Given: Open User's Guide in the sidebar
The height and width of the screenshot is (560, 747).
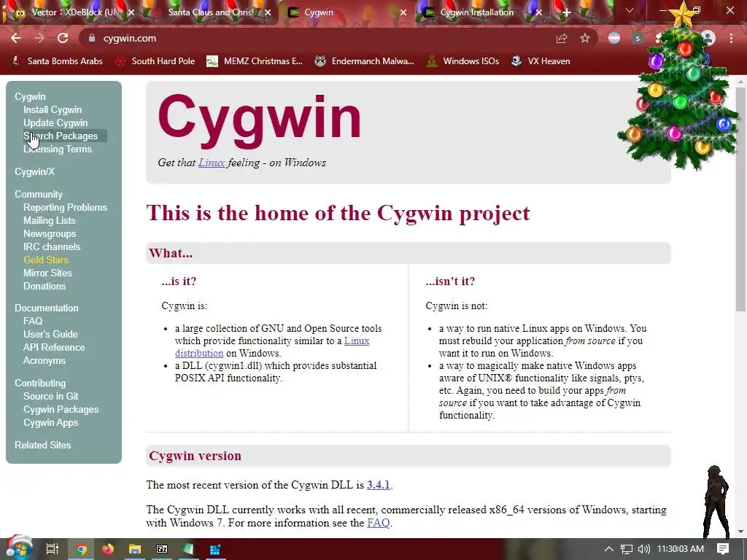Looking at the screenshot, I should 50,334.
